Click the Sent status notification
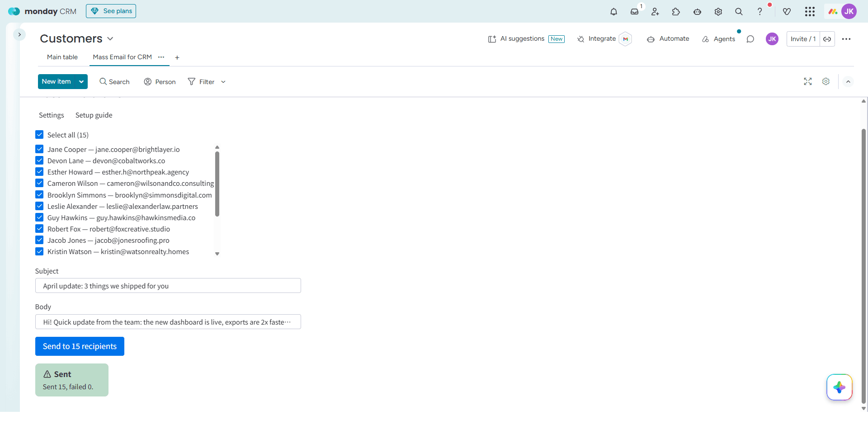The image size is (868, 434). [72, 380]
